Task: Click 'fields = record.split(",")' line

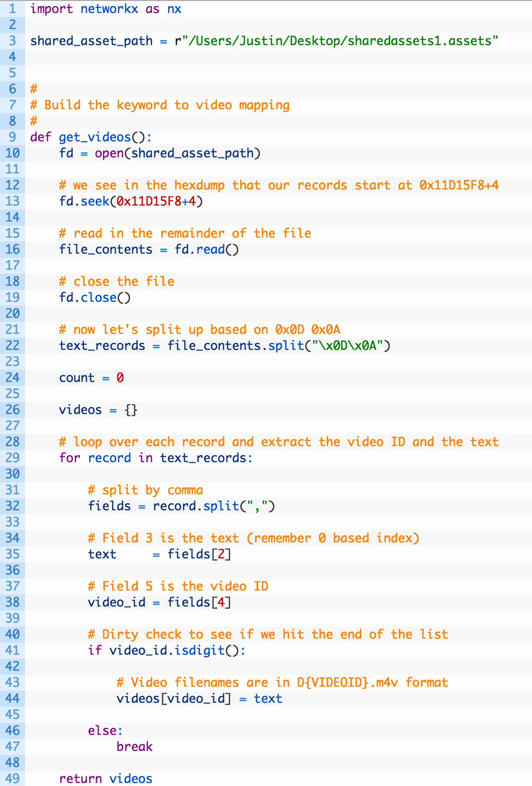Action: [x=181, y=506]
